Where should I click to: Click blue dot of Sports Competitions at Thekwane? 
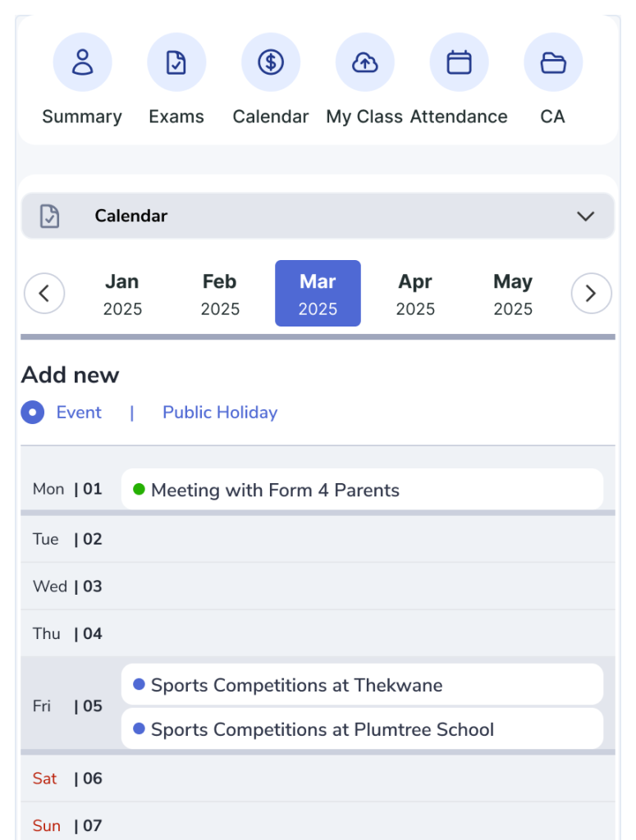click(x=139, y=684)
